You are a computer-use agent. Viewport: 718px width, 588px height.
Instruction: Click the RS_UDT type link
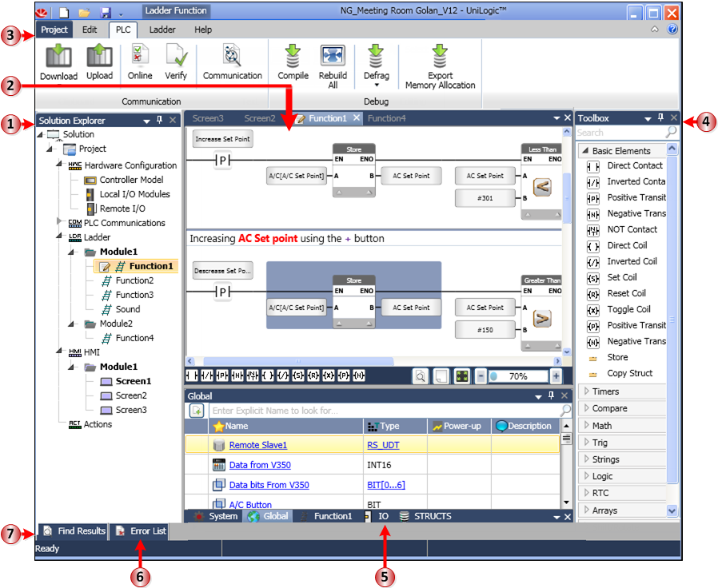[x=383, y=445]
